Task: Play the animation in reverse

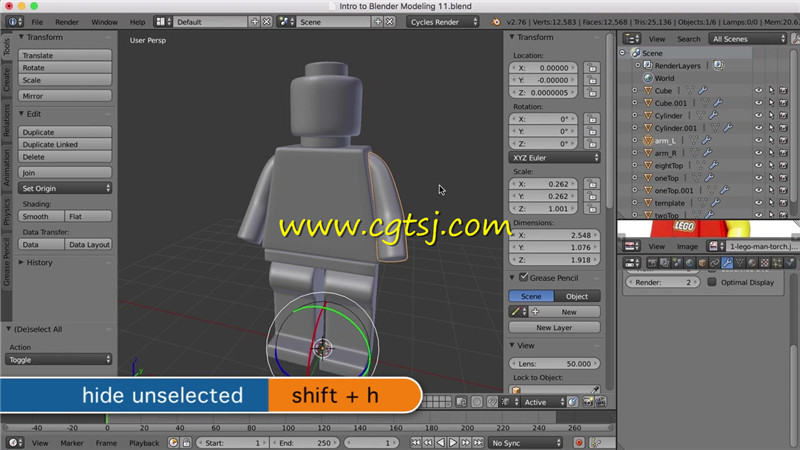Action: point(440,442)
